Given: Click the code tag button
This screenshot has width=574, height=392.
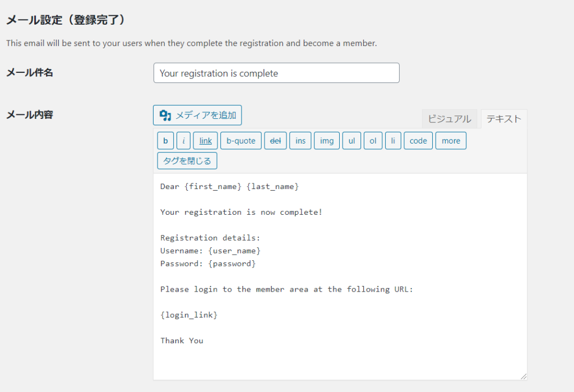Looking at the screenshot, I should click(418, 141).
